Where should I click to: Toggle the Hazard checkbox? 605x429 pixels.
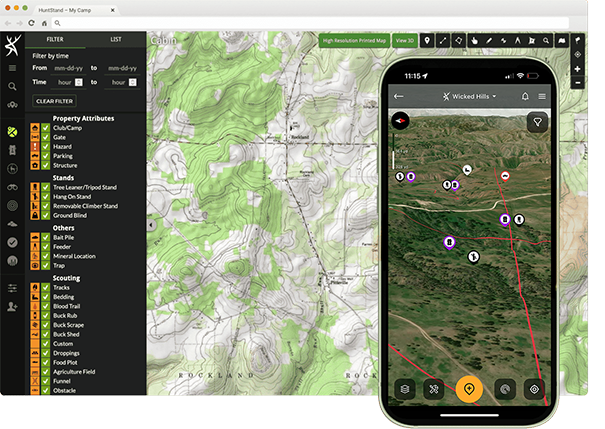46,147
